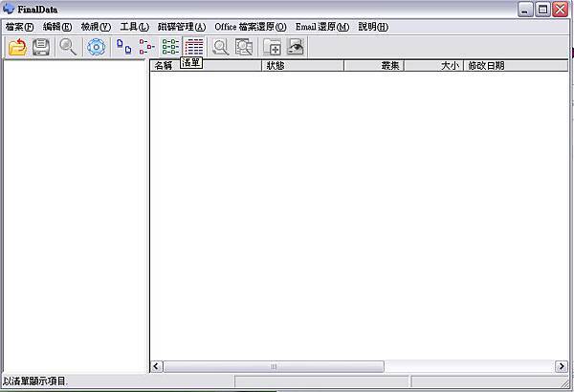574x392 pixels.
Task: Click the open drive folder icon
Action: 17,47
